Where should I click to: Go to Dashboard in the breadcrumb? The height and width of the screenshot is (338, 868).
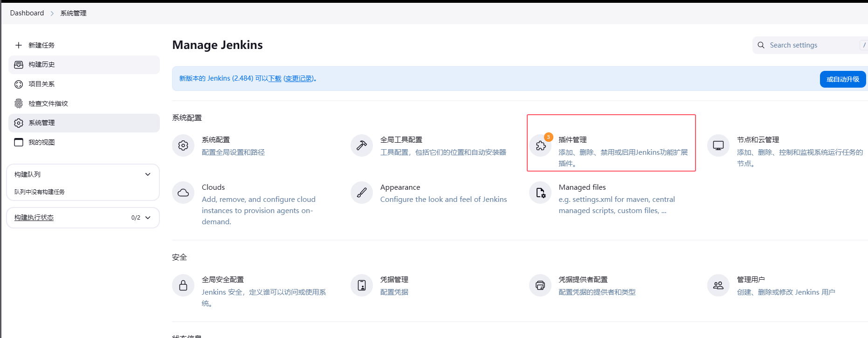pos(27,13)
